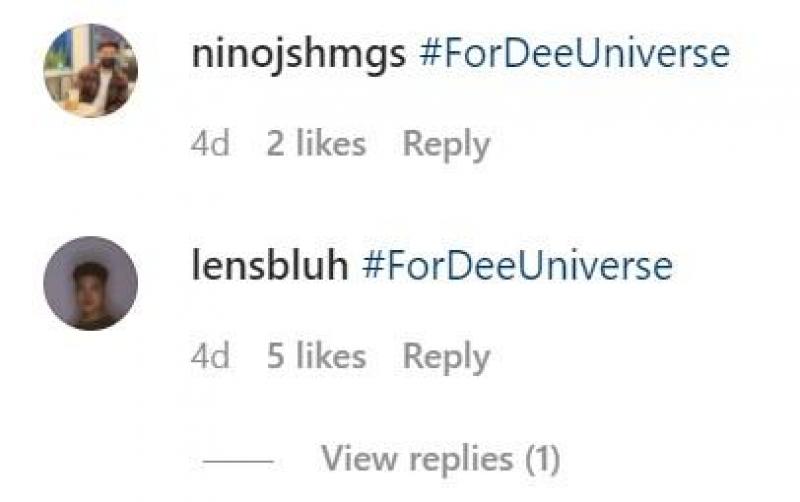Open ninojshmgs profile picture
This screenshot has width=800, height=502.
coord(90,70)
